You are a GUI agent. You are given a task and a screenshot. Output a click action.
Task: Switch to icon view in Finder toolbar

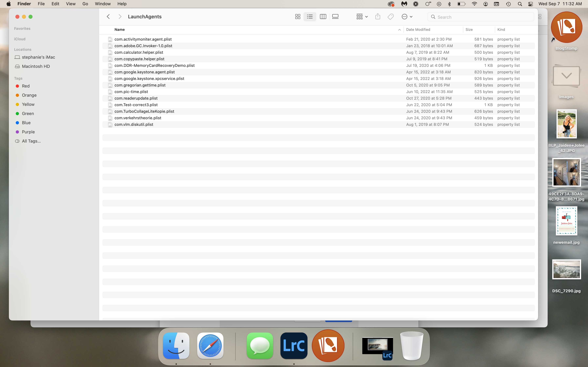(298, 17)
